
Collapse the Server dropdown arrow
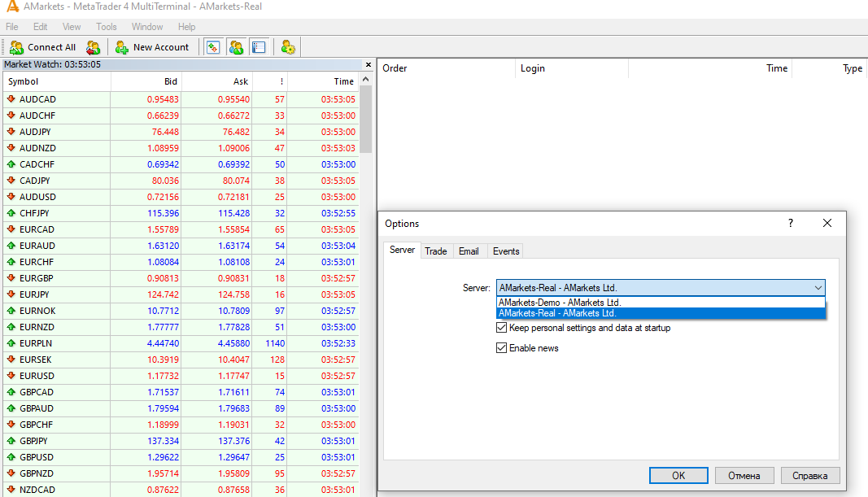pos(817,288)
